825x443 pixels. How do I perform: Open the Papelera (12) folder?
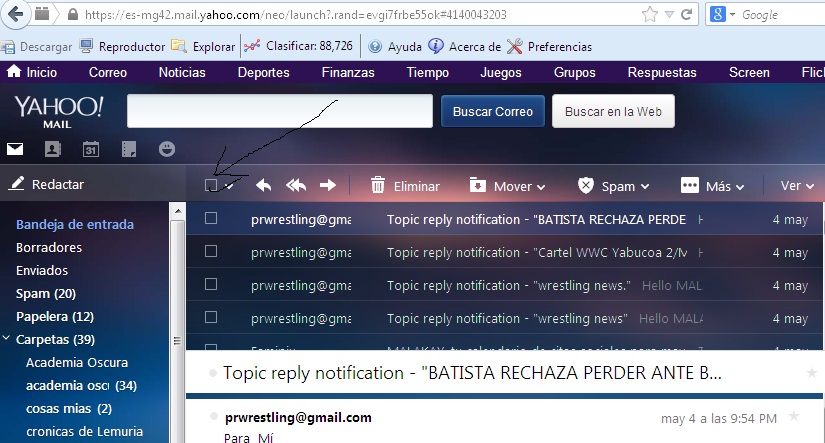coord(55,317)
